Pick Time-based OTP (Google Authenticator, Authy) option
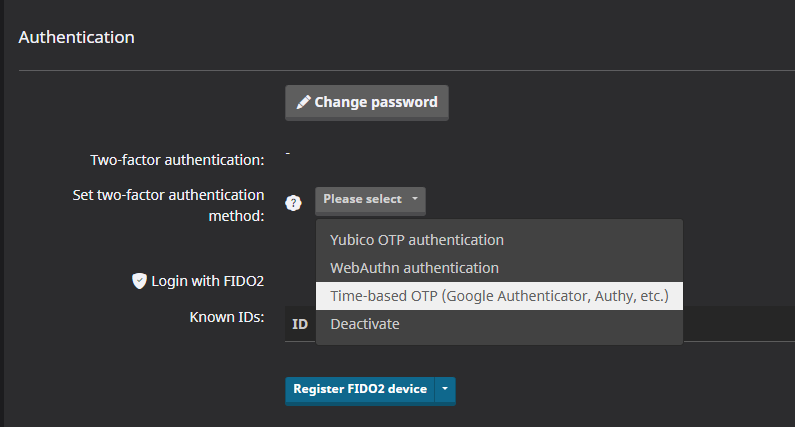The width and height of the screenshot is (795, 427). tap(499, 296)
